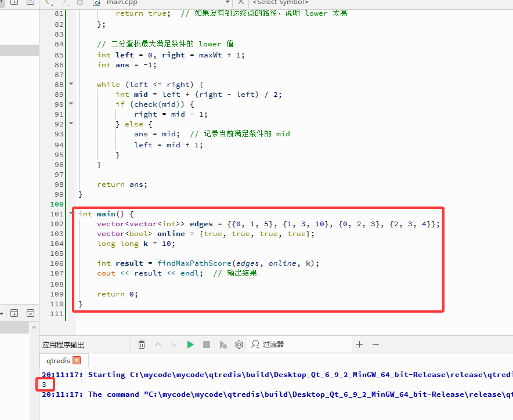Screen dimensions: 513x420
Task: Attach debugger to running application icon
Action: [x=223, y=345]
